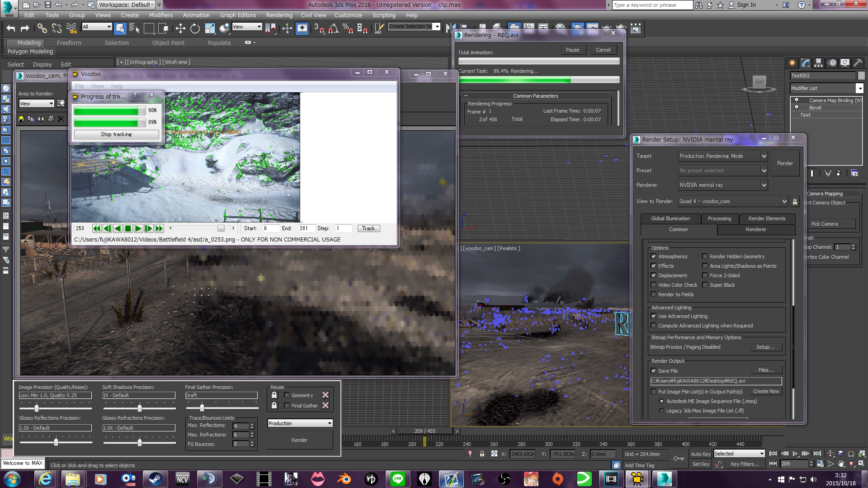Lock view to render padlock in Render Setup
Image resolution: width=868 pixels, height=488 pixels.
click(795, 201)
